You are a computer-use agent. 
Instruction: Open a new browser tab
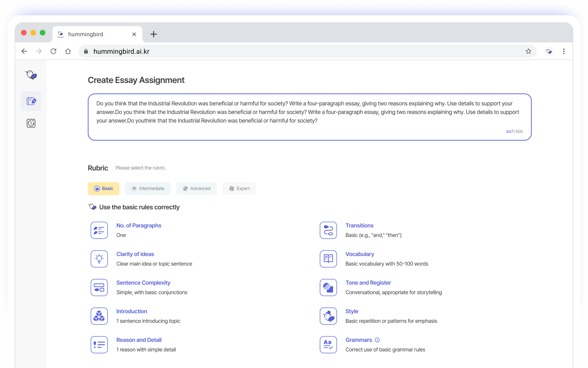coord(154,34)
